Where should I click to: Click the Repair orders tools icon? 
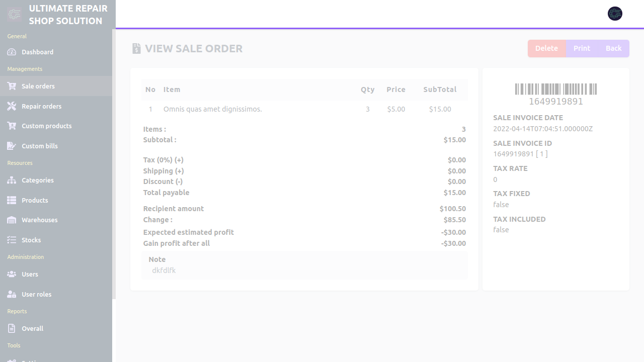(12, 107)
